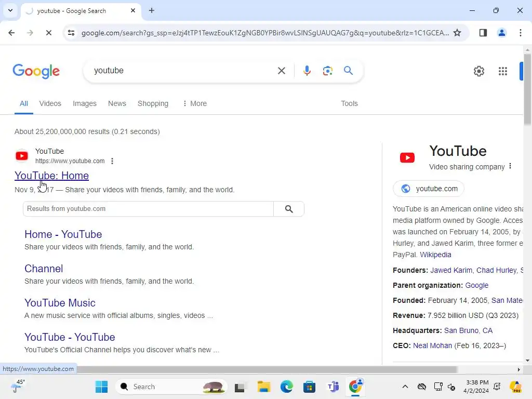
Task: Click the youtube.com website chip
Action: (429, 189)
